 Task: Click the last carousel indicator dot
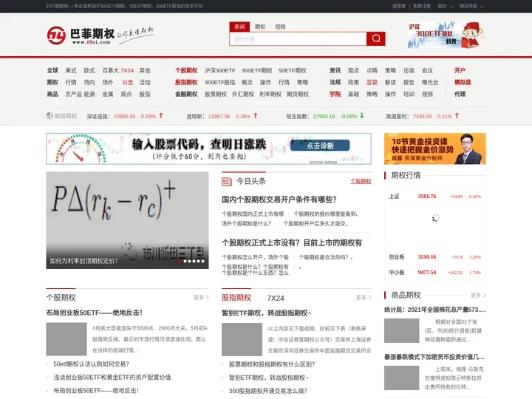click(203, 262)
